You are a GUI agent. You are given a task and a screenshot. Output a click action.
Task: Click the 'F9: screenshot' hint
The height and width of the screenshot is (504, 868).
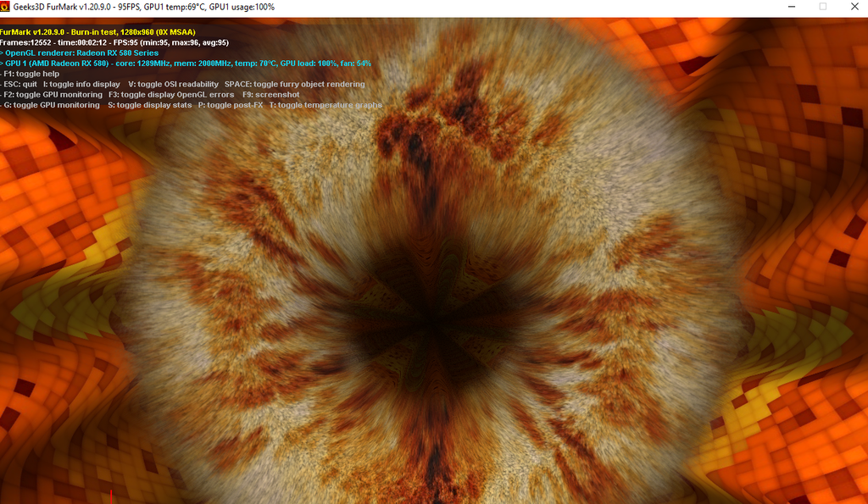point(271,95)
